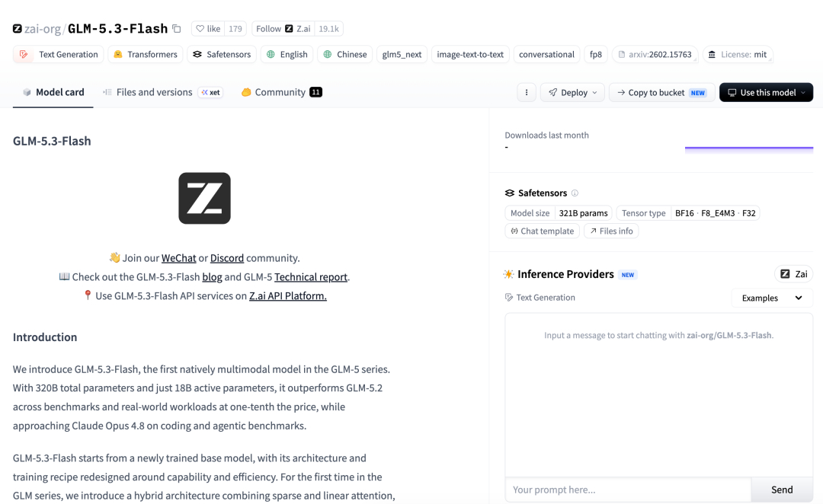Click the Downloads last month label
Screen dimensions: 823x504
pos(546,136)
